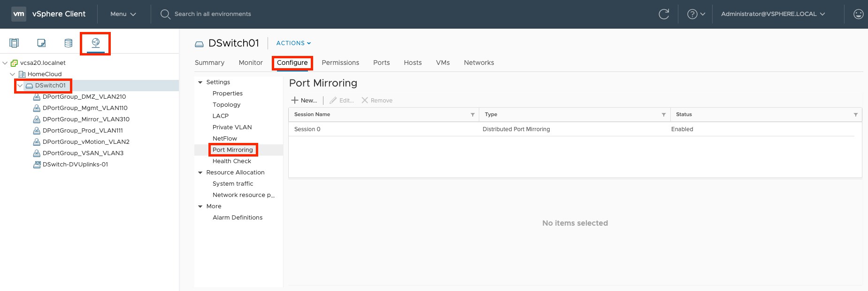Select DPortGroup_Mirror_VLAN310 in the tree
This screenshot has width=868, height=291.
click(x=86, y=119)
